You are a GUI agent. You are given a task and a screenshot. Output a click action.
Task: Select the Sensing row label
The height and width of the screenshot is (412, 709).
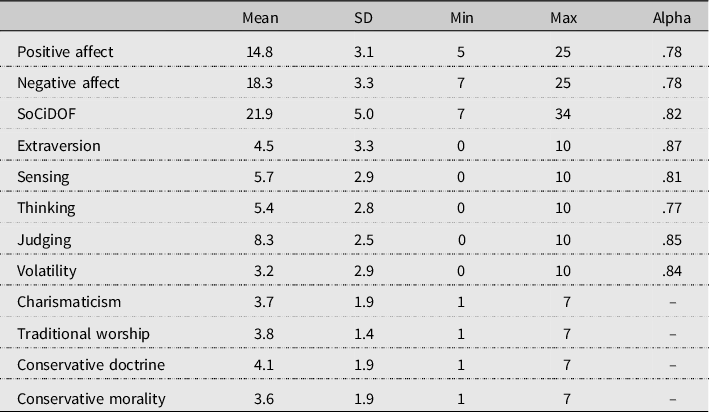click(x=43, y=177)
